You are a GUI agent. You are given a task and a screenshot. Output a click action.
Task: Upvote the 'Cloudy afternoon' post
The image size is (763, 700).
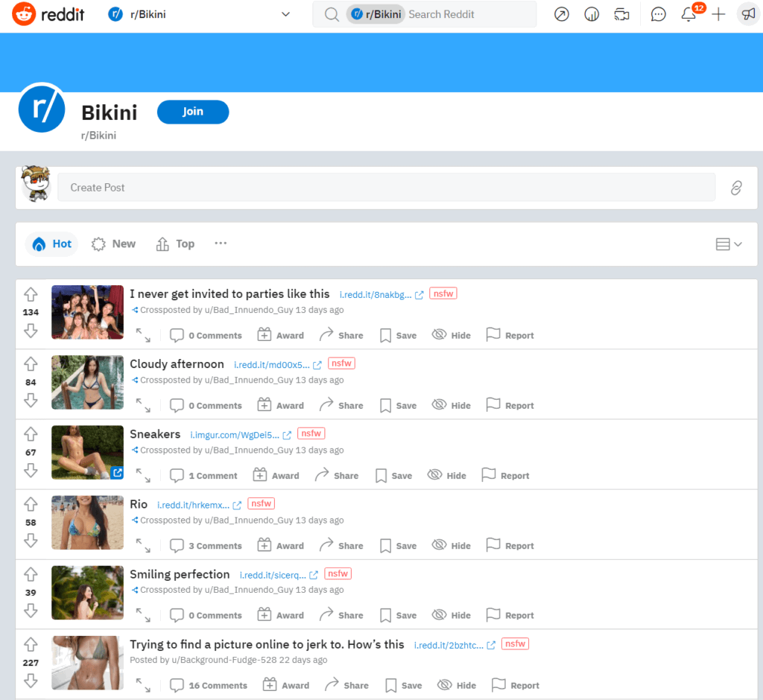[x=31, y=364]
